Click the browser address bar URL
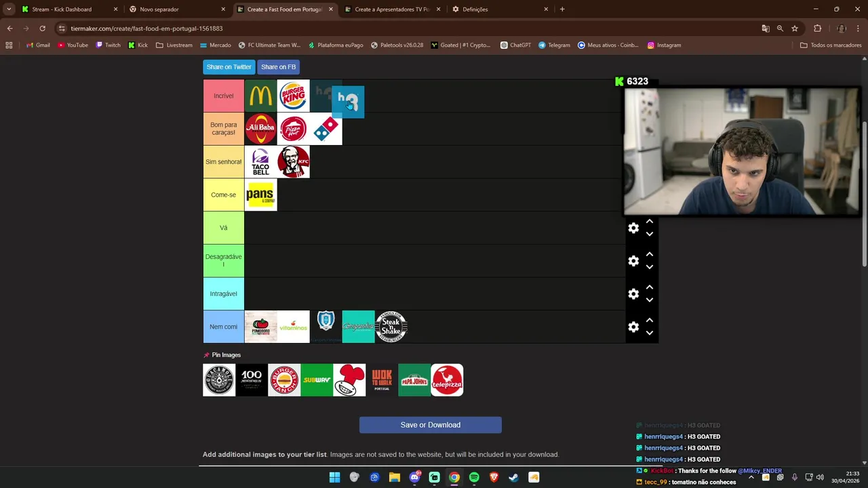Image resolution: width=868 pixels, height=488 pixels. [146, 28]
